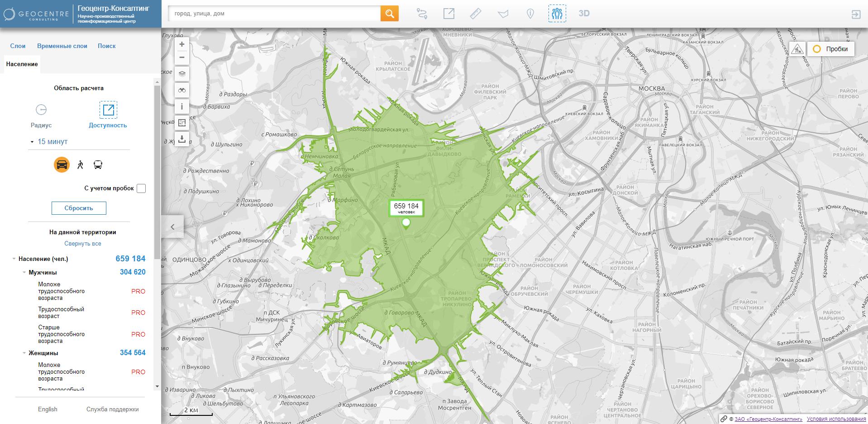The width and height of the screenshot is (868, 424).
Task: Click the GeoCentre Consulting logo
Action: [x=36, y=14]
